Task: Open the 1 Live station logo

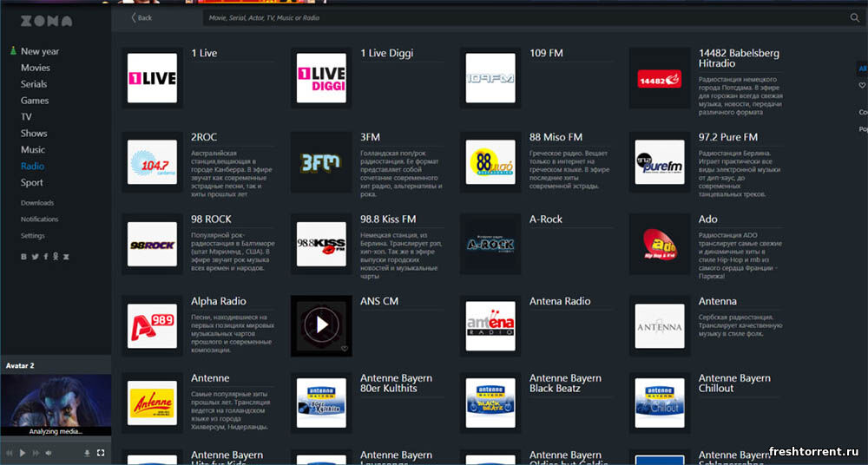Action: point(152,78)
